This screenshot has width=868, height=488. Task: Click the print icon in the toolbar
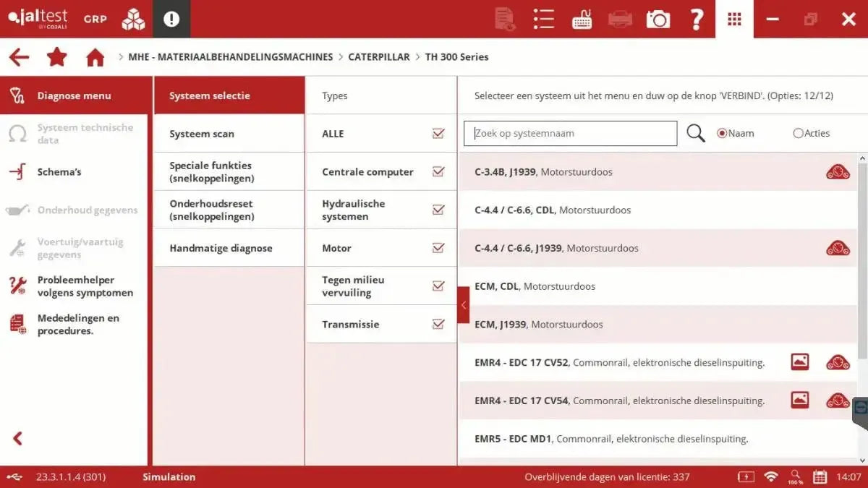(x=620, y=20)
